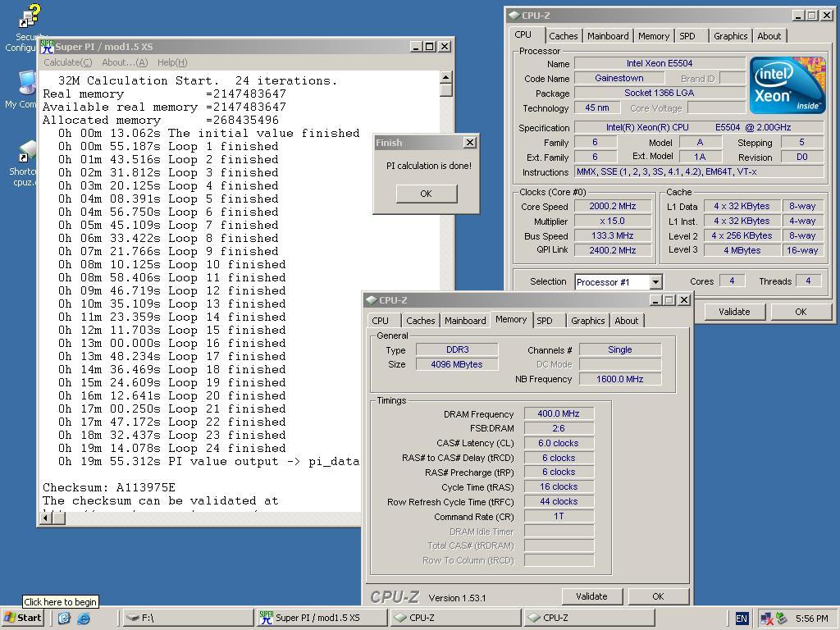Screen dimensions: 840x630
Task: Click the EN language indicator in tray
Action: (x=742, y=619)
